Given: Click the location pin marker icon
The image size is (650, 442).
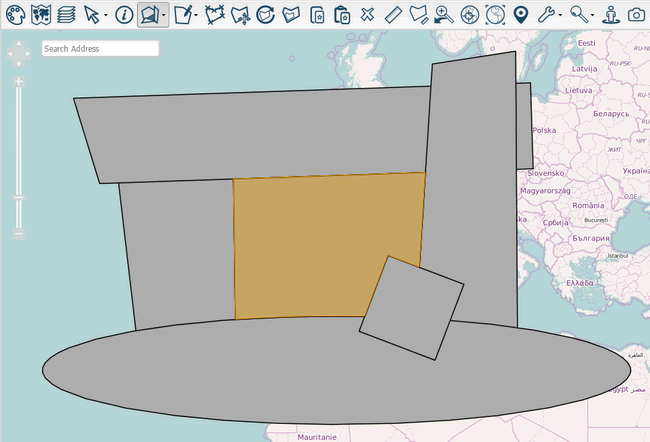Looking at the screenshot, I should (x=520, y=14).
